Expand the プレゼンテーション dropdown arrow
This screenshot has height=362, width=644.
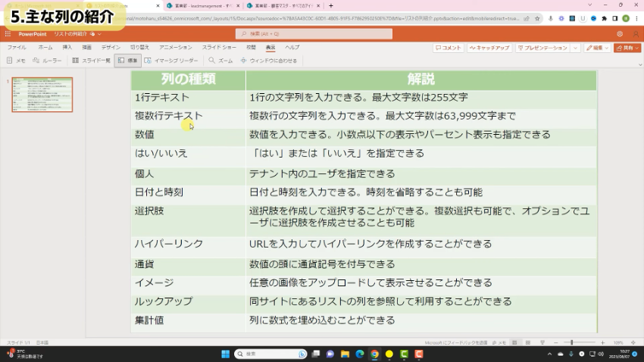574,48
